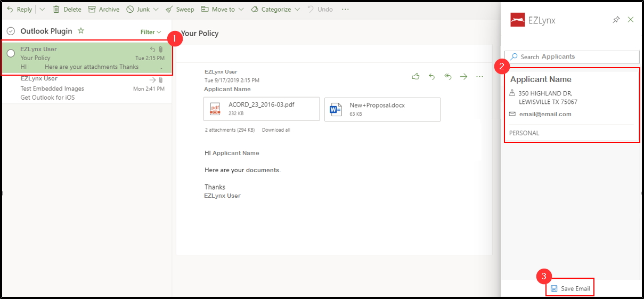This screenshot has height=299, width=644.
Task: Click the PERSONAL label in applicant card
Action: coord(524,133)
